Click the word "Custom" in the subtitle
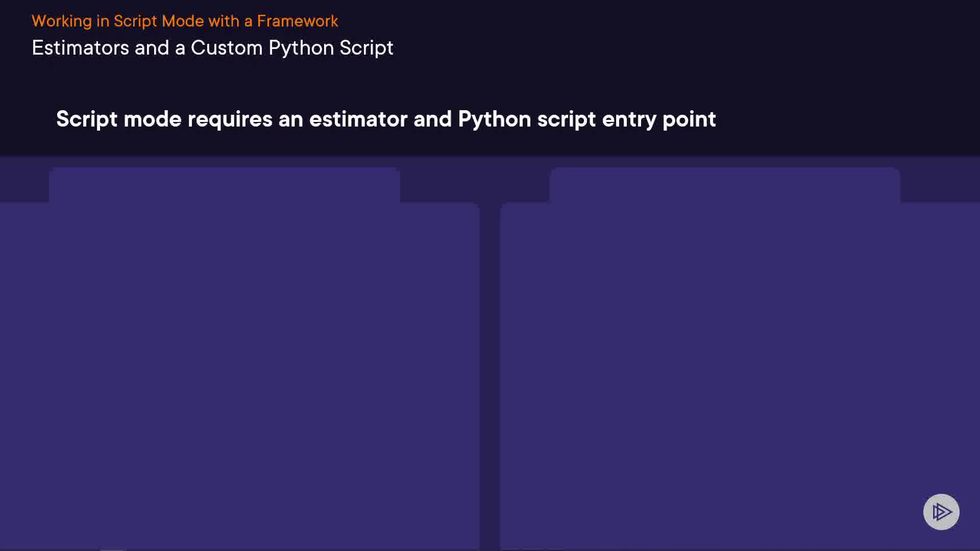This screenshot has height=551, width=980. click(x=226, y=48)
